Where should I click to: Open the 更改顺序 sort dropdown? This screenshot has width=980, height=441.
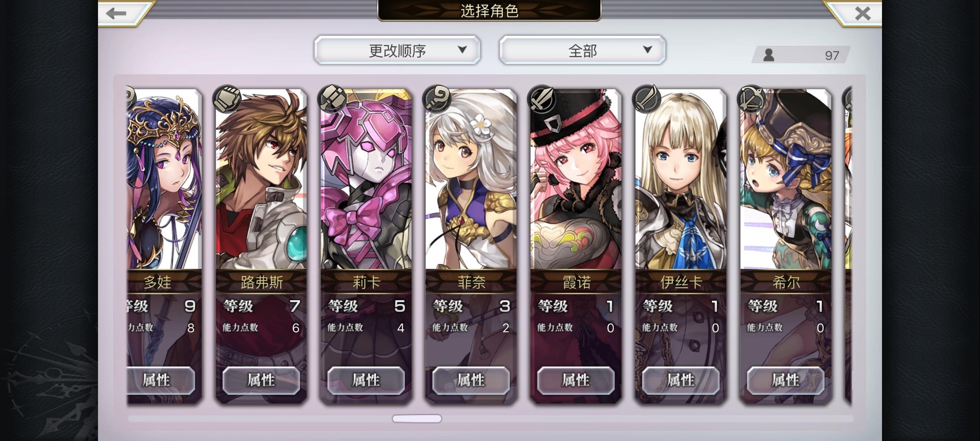[397, 50]
